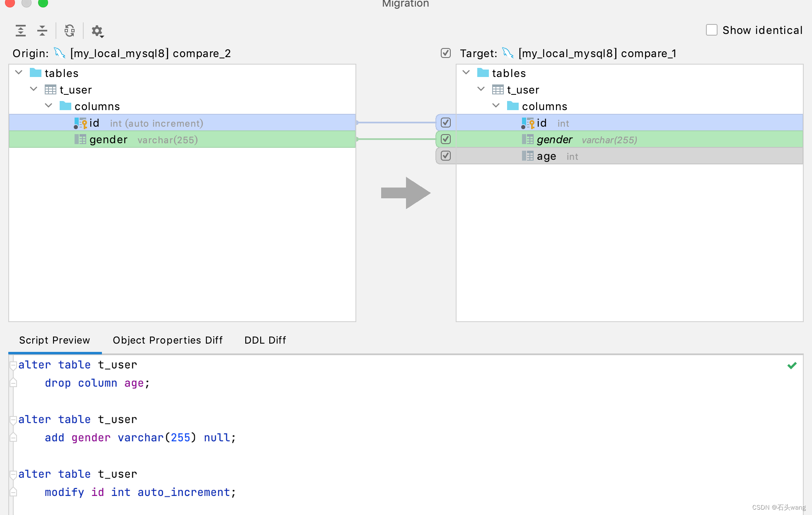Click the synchronize schema icon
The image size is (812, 515).
pos(71,30)
